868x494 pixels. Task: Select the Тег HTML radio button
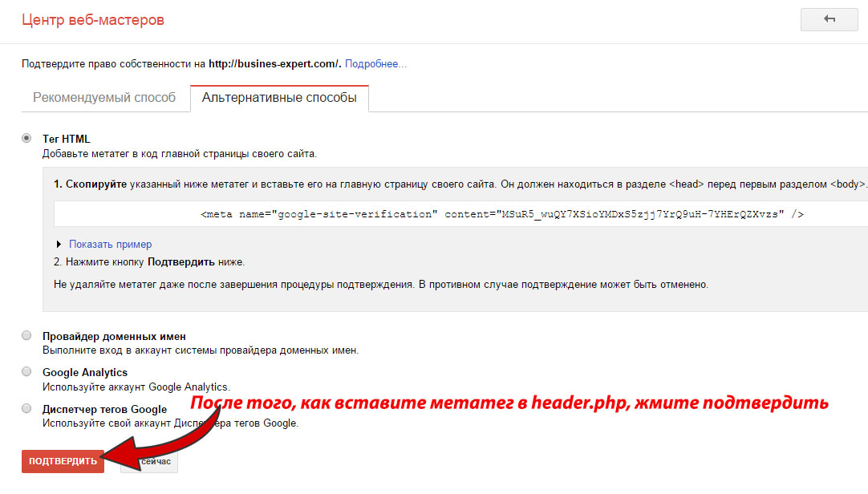click(x=26, y=138)
